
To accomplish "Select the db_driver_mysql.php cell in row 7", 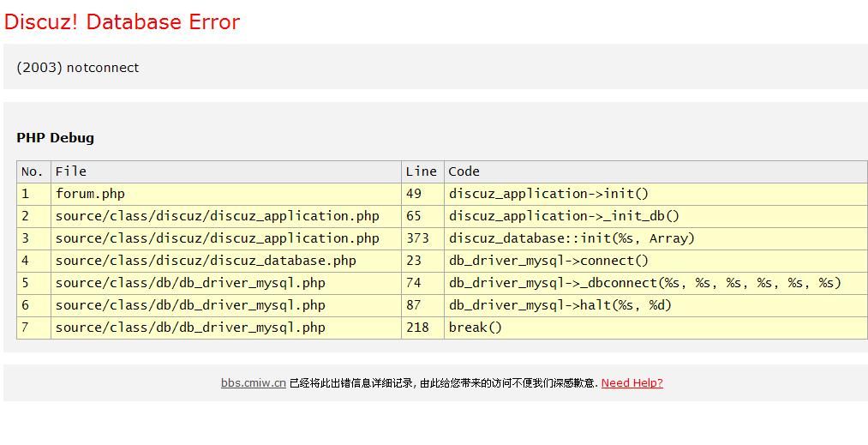I will point(226,328).
